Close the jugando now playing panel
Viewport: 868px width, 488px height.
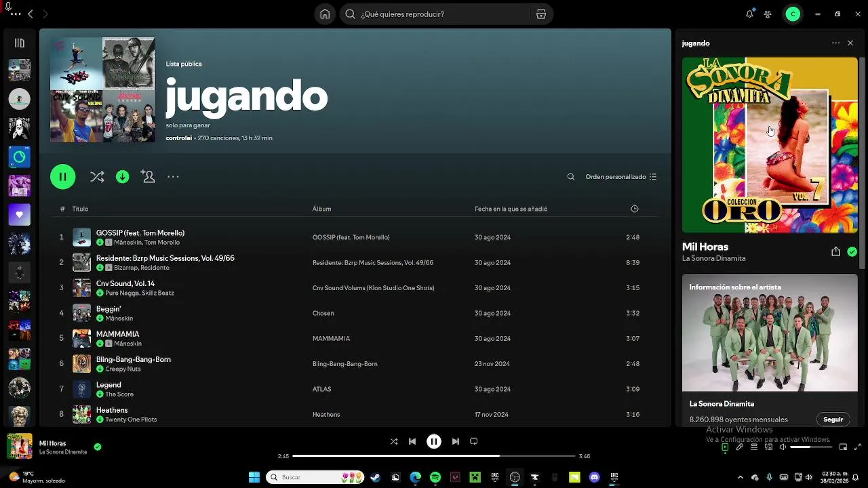[x=850, y=43]
